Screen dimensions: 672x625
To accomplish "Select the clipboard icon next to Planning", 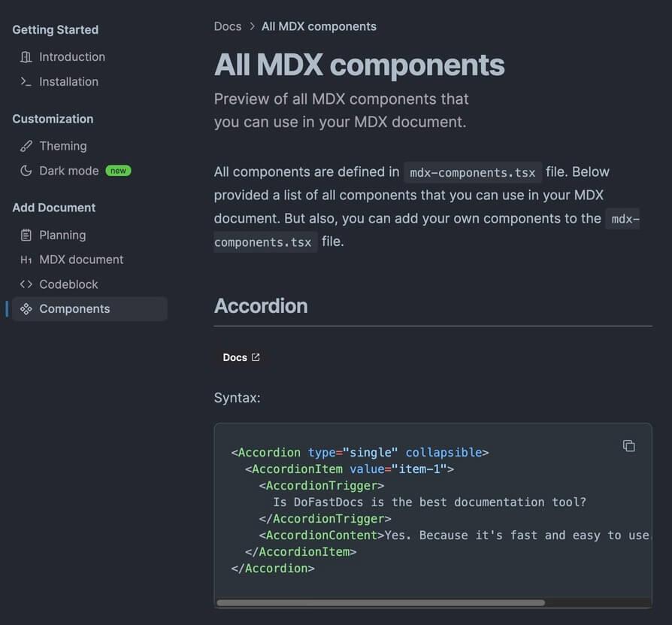I will [26, 235].
